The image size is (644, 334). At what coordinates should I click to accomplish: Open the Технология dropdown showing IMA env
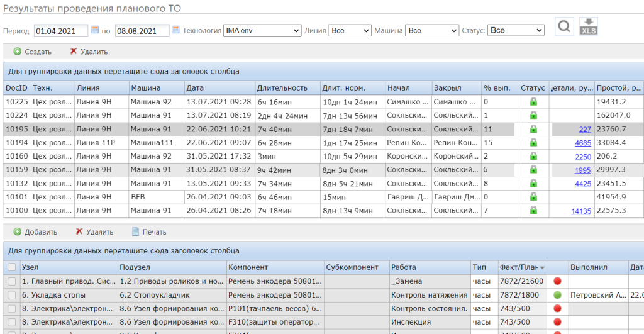click(262, 30)
